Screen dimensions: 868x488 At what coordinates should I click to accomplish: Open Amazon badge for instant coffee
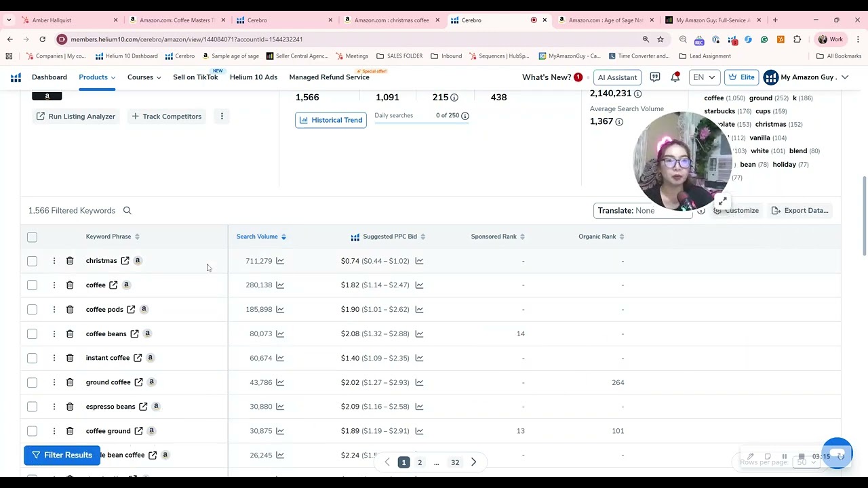pos(151,357)
